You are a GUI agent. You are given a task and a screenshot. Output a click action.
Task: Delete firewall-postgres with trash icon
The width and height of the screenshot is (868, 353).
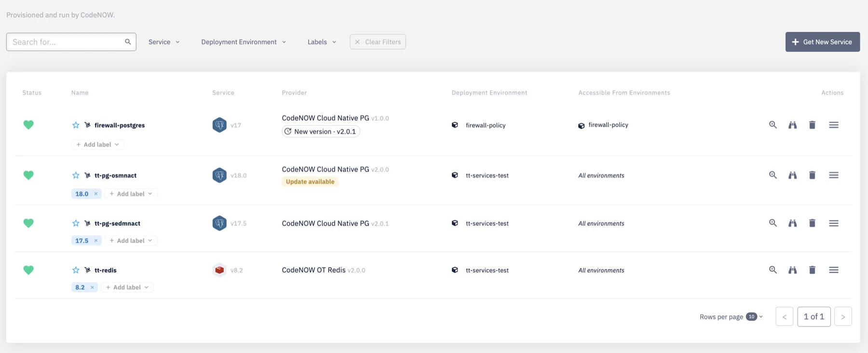(812, 125)
